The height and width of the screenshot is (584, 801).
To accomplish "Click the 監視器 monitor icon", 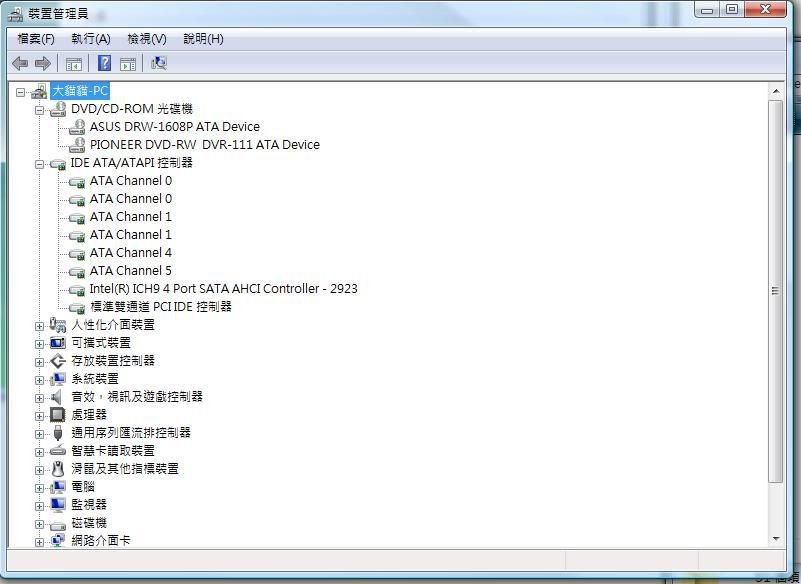I will point(58,505).
